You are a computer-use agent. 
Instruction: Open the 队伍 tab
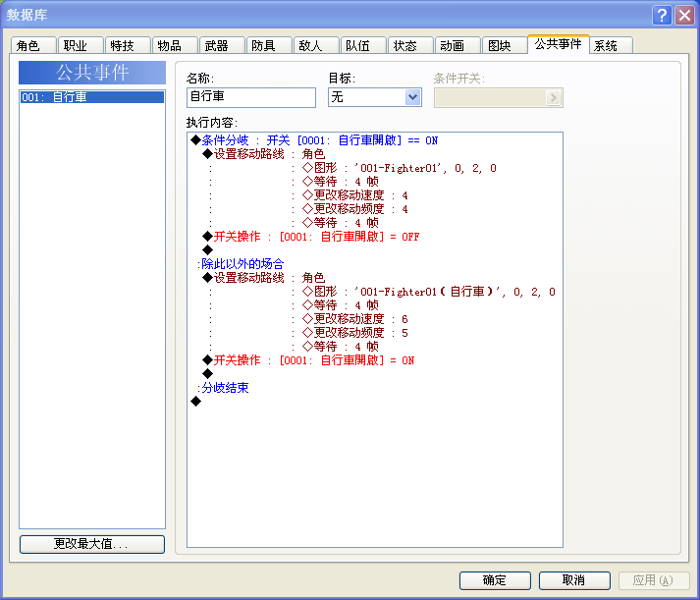pos(363,45)
